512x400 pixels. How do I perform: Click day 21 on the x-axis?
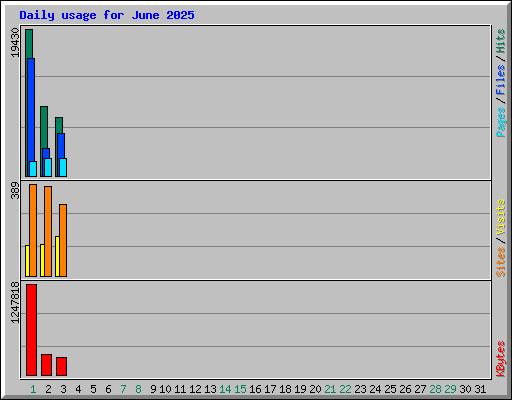[x=330, y=389]
